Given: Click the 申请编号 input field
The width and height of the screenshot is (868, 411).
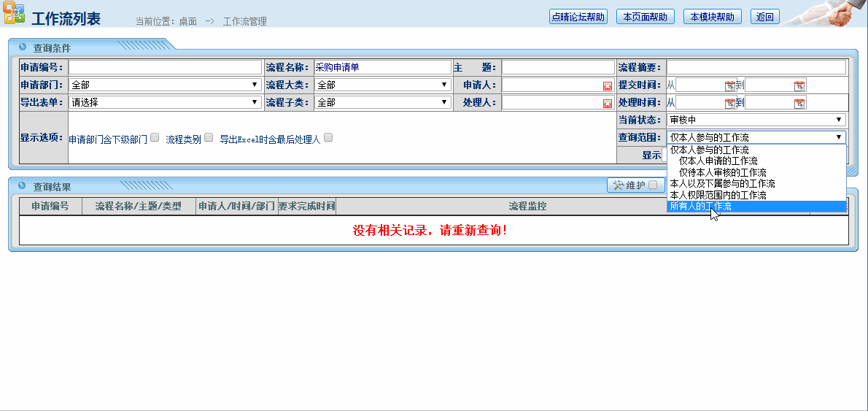Looking at the screenshot, I should (165, 67).
